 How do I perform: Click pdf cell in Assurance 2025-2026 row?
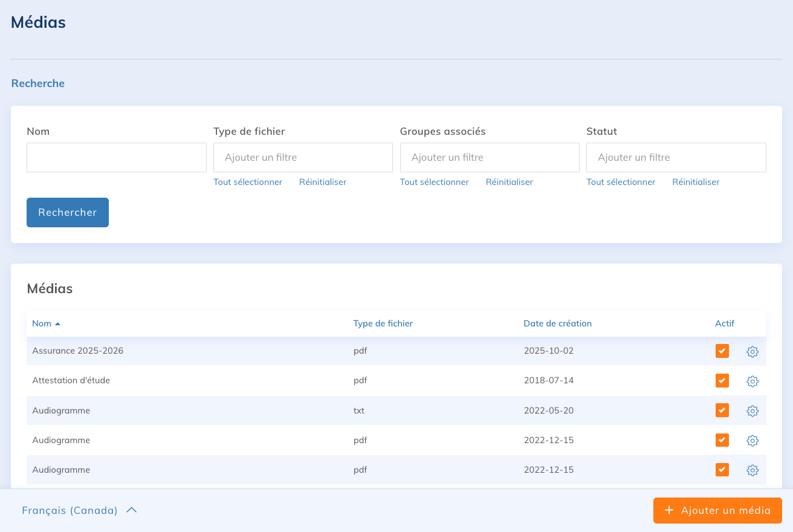(360, 351)
